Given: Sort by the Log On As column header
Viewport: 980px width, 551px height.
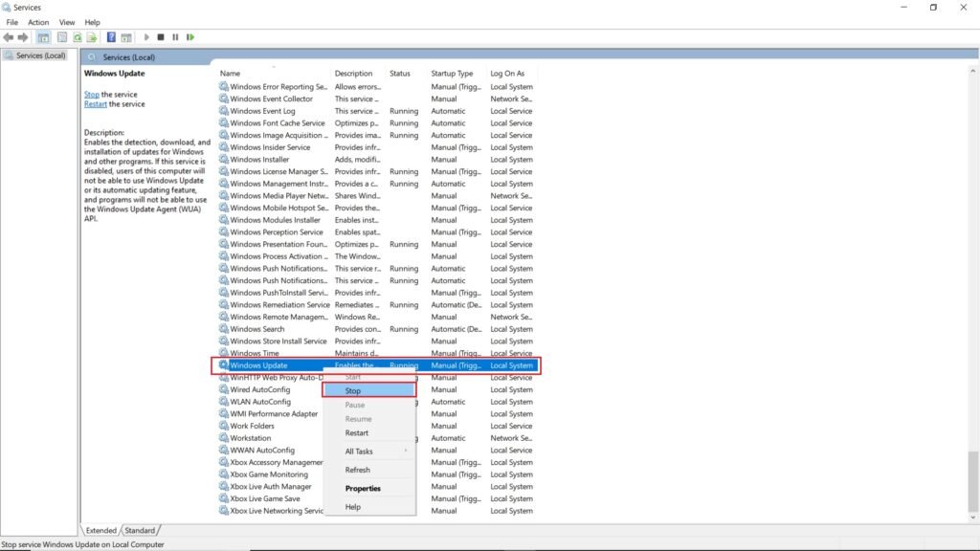Looking at the screenshot, I should point(514,73).
